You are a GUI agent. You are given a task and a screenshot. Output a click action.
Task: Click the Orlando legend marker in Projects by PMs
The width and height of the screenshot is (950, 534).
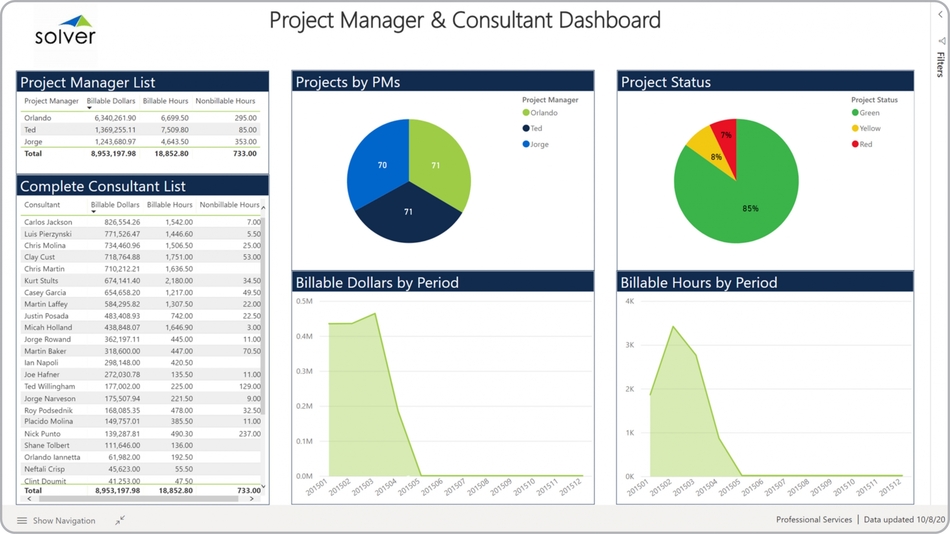(526, 113)
